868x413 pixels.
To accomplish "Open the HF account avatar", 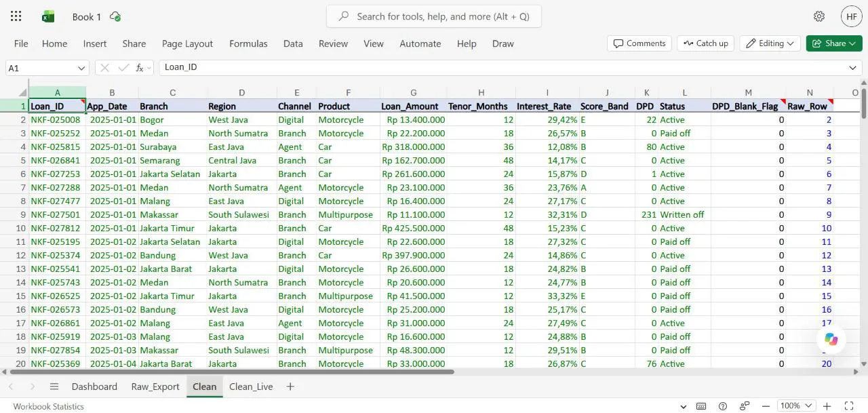I will (852, 16).
